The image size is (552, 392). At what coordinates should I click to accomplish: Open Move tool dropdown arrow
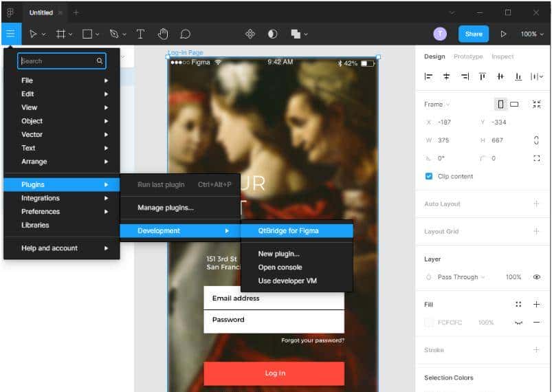[44, 34]
